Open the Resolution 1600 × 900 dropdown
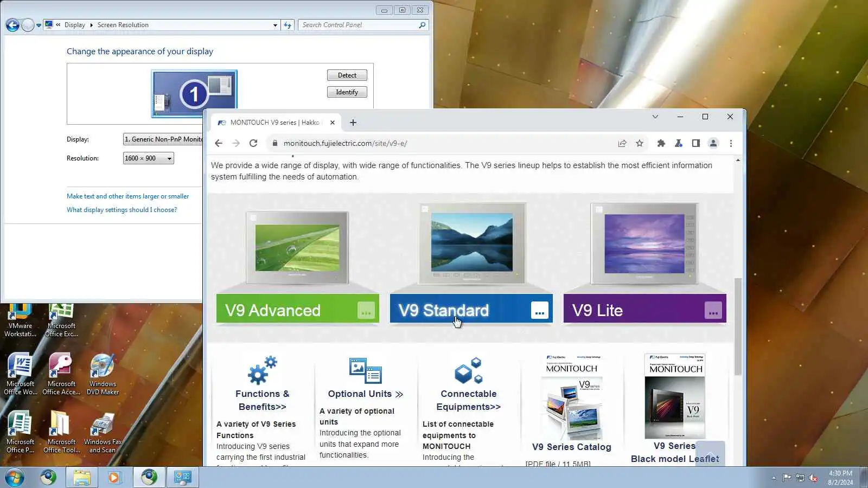868x488 pixels. point(149,158)
